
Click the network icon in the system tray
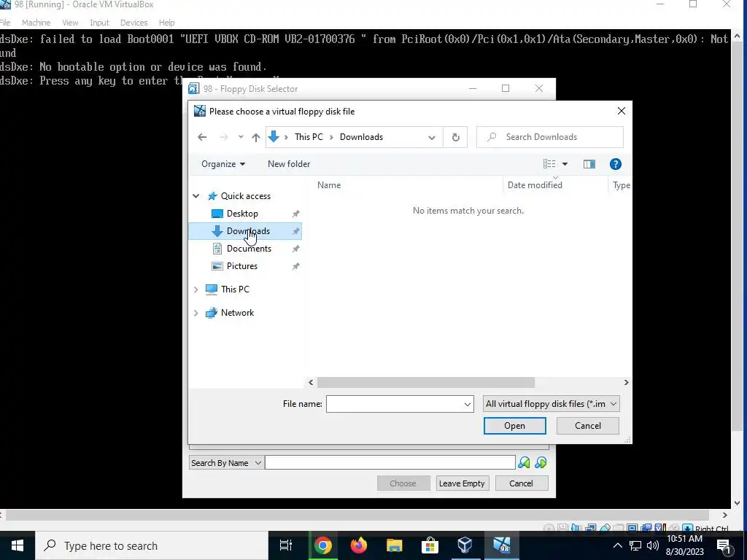coord(635,545)
